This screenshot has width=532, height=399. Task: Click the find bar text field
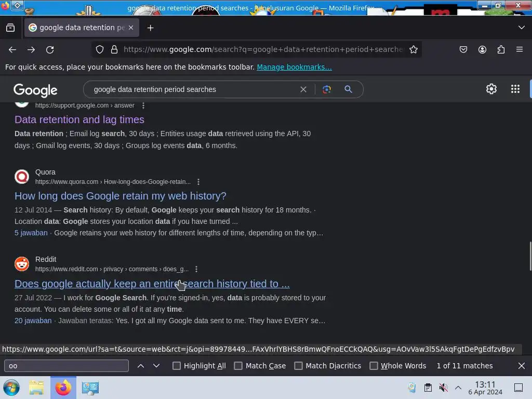tap(66, 366)
